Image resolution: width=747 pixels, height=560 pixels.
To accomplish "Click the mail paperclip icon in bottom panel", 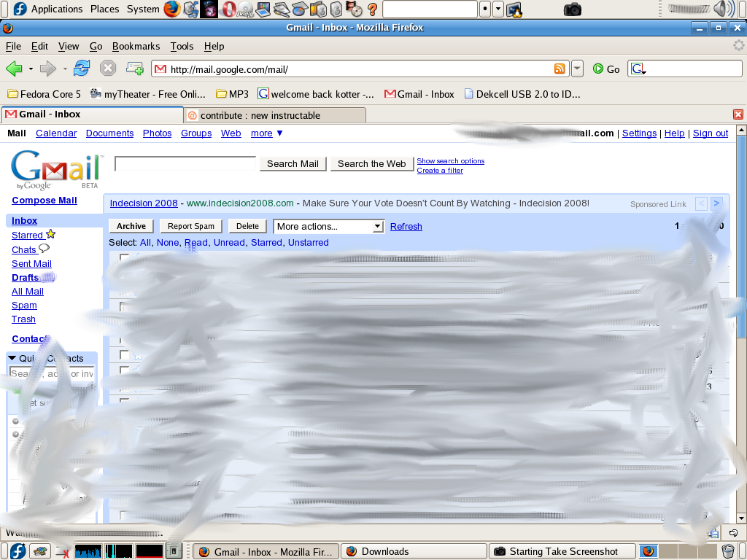I will [41, 551].
